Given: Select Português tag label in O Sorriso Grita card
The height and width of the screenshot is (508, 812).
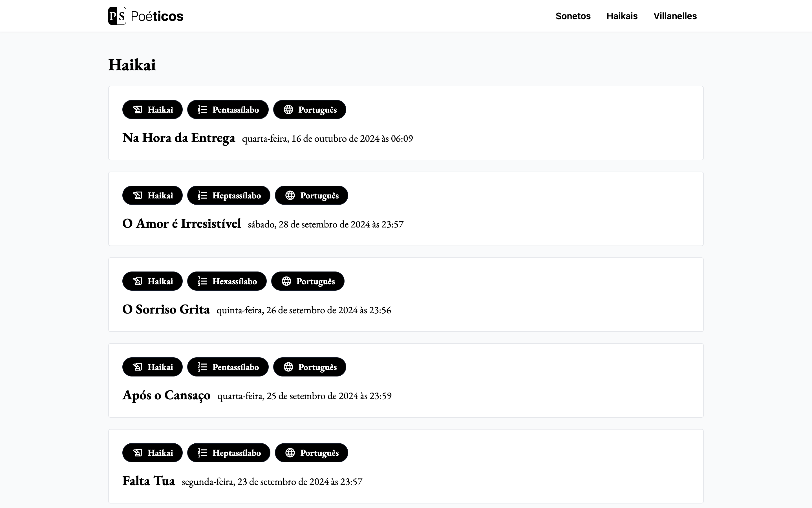Looking at the screenshot, I should (x=315, y=282).
